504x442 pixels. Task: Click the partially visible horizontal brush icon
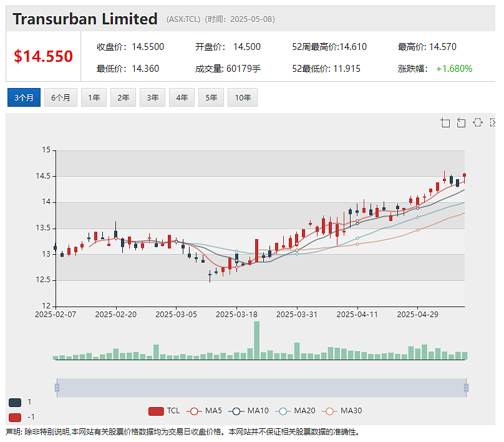[x=492, y=122]
